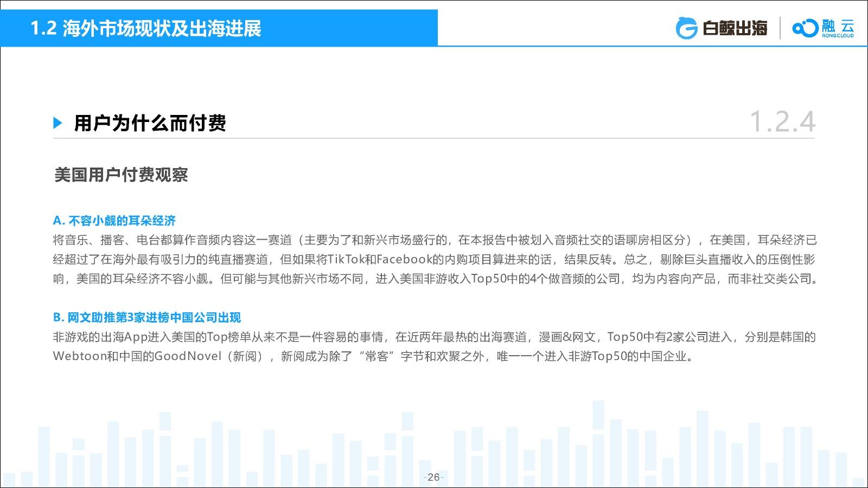Click the page number 26
Image resolution: width=868 pixels, height=488 pixels.
coord(433,477)
